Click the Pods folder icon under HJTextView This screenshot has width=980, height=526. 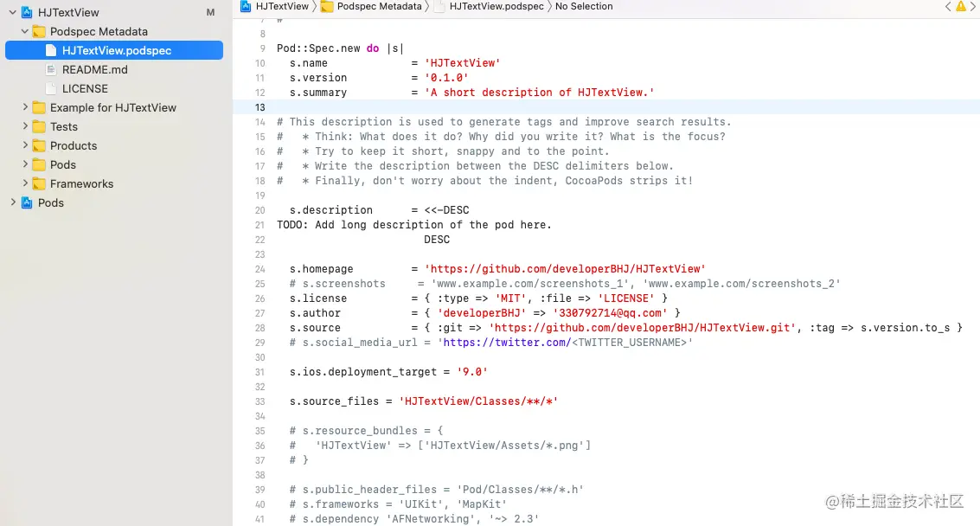click(39, 164)
